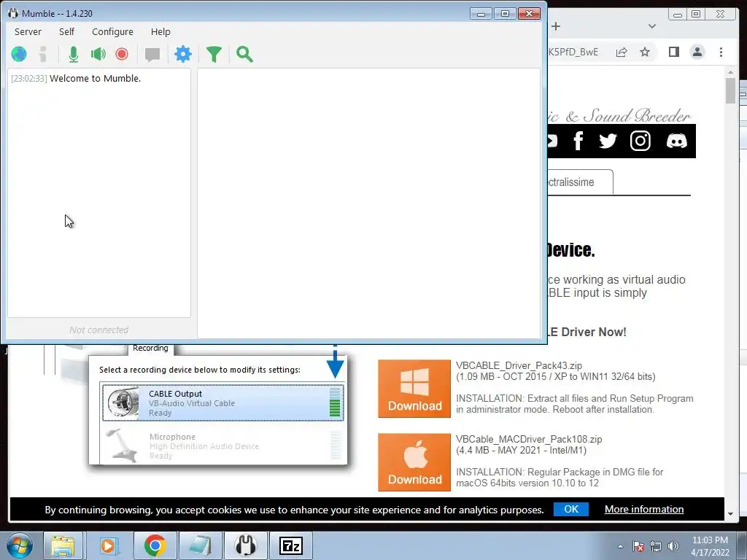Open the Help menu in Mumble
The height and width of the screenshot is (560, 747).
[160, 32]
